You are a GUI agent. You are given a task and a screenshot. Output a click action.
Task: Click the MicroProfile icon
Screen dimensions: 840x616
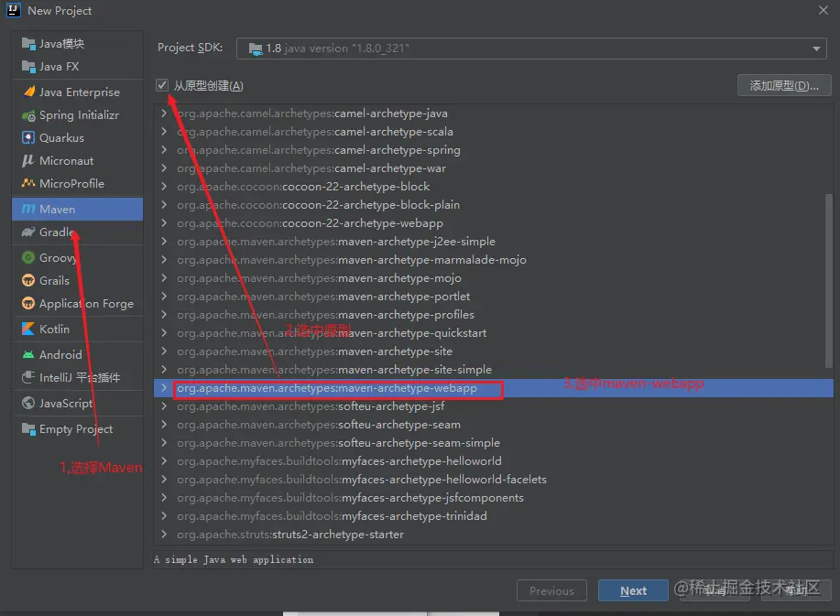point(28,183)
